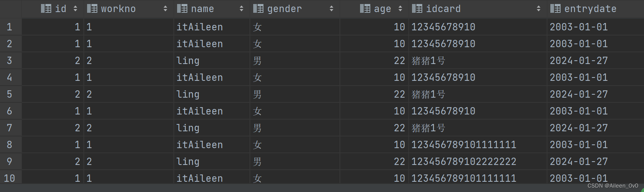Viewport: 644px width, 192px height.
Task: Select row number 3 in the gutter
Action: pyautogui.click(x=10, y=61)
